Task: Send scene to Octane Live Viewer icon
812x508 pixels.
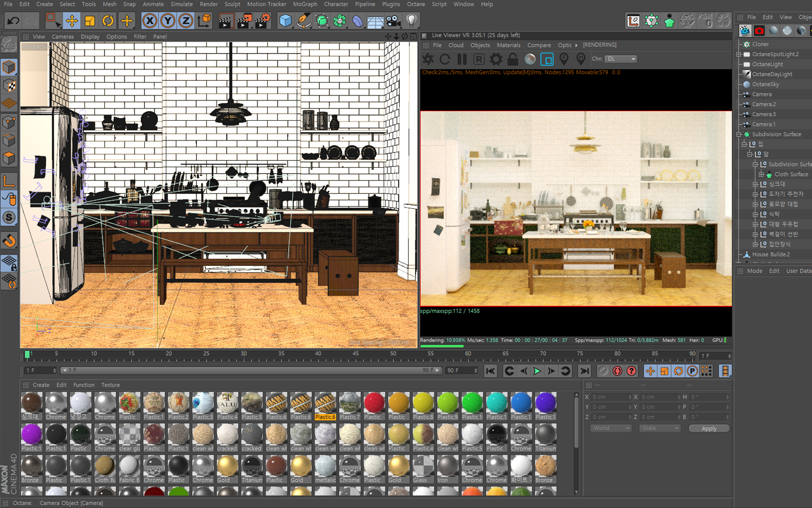Action: [x=429, y=59]
